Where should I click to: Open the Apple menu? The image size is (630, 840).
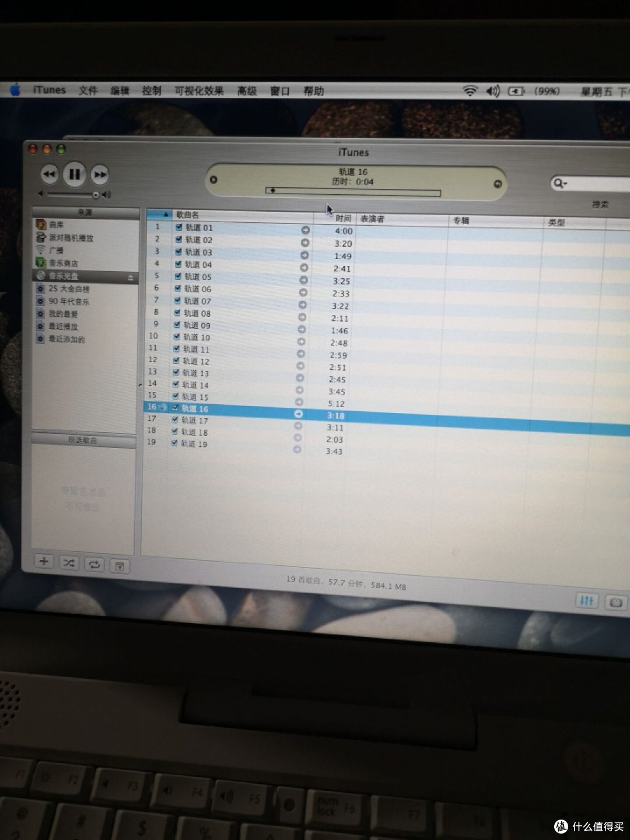(x=14, y=90)
